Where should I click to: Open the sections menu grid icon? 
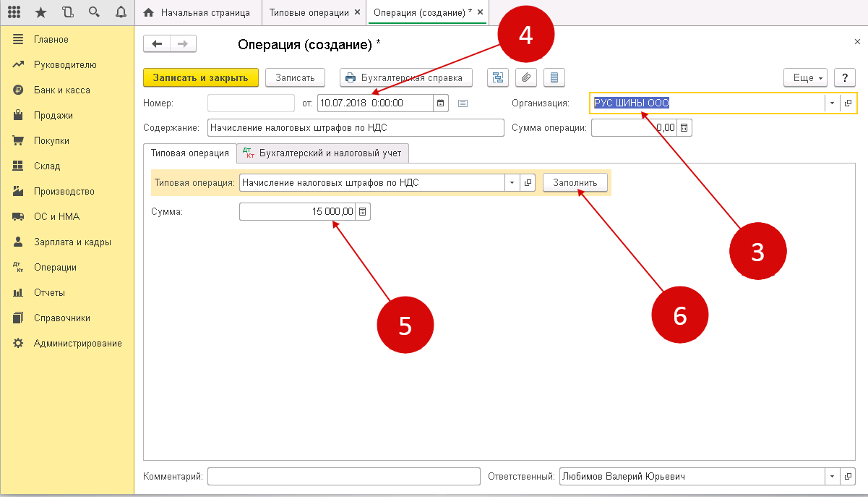(x=14, y=12)
